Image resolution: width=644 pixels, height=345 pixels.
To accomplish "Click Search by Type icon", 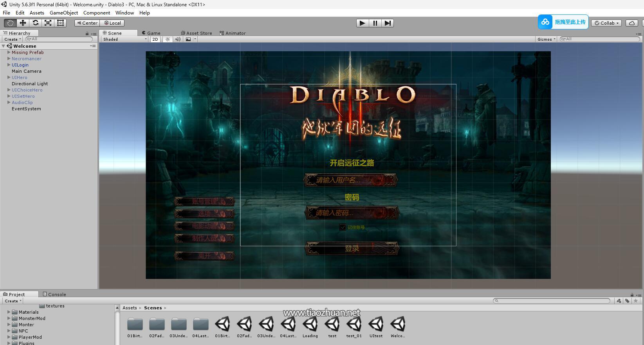I will (619, 301).
